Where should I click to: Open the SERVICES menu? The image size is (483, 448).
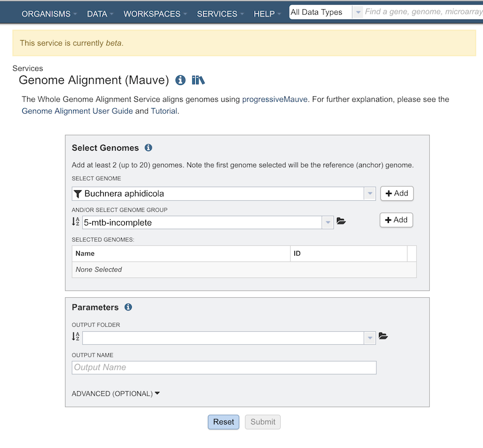pos(220,14)
